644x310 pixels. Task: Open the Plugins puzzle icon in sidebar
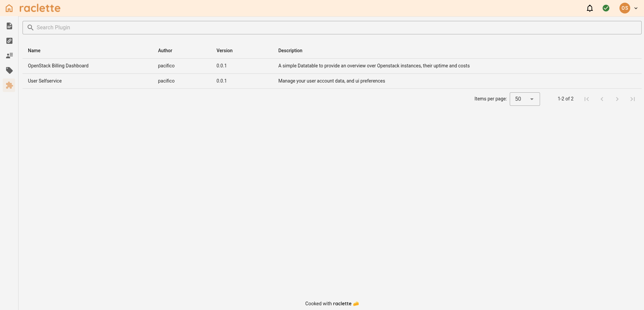point(9,85)
